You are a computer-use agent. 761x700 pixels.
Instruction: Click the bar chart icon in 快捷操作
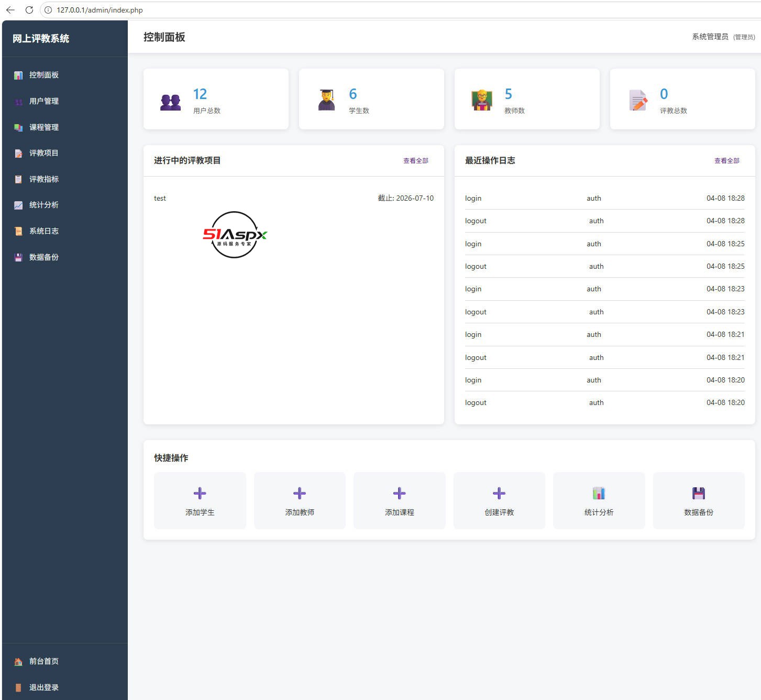599,493
